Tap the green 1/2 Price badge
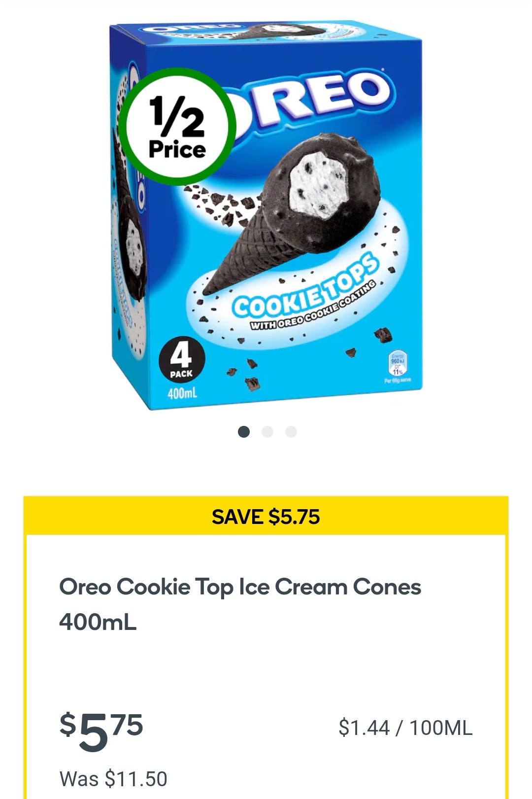532x799 pixels. [x=177, y=127]
